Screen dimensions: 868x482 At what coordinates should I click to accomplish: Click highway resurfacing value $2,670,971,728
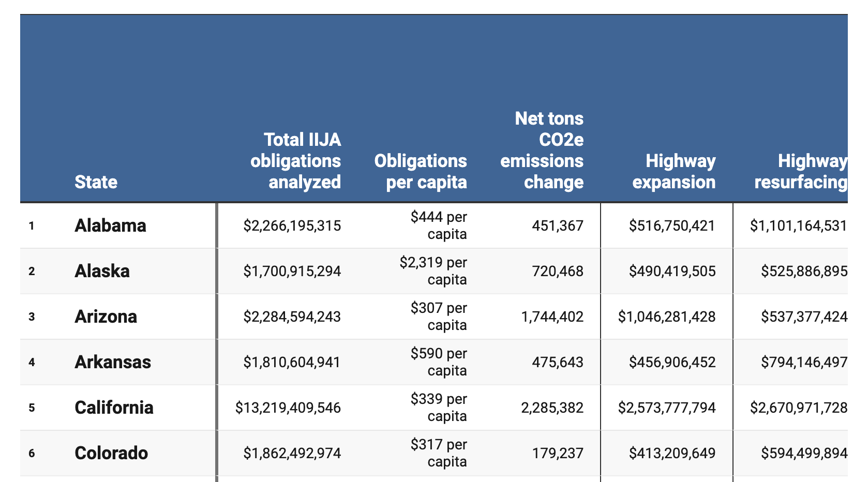coord(799,408)
